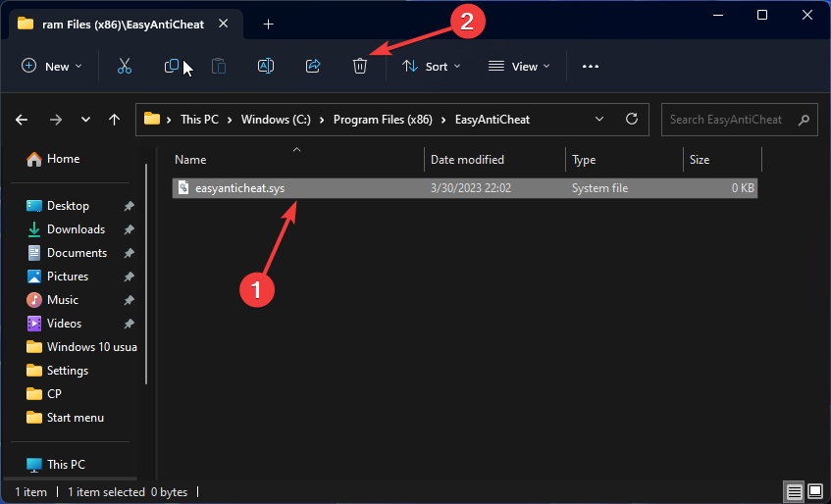Click the navigation pane scrollbar
The image size is (831, 504).
click(146, 274)
